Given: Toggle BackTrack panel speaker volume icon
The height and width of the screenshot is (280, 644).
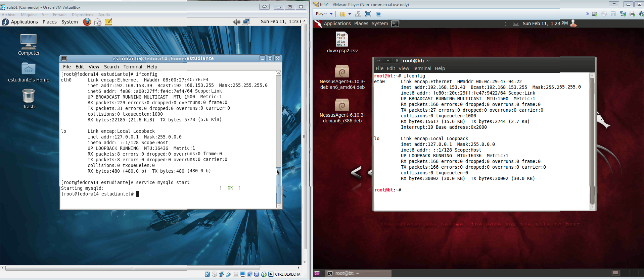Looking at the screenshot, I should pyautogui.click(x=505, y=24).
